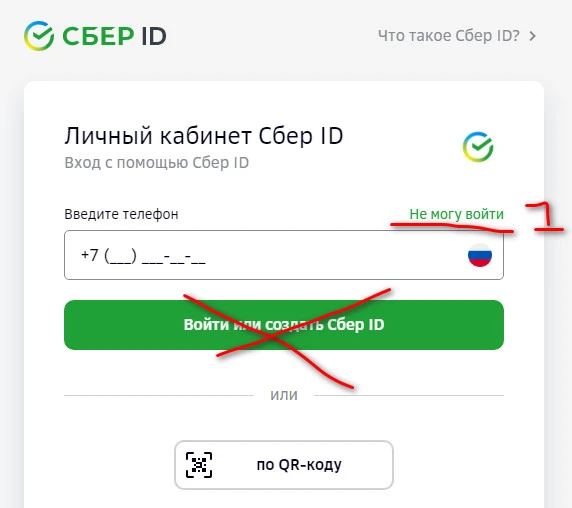Click the "Личный кабинет Сбер ID" heading
Image resolution: width=572 pixels, height=508 pixels.
coord(204,136)
